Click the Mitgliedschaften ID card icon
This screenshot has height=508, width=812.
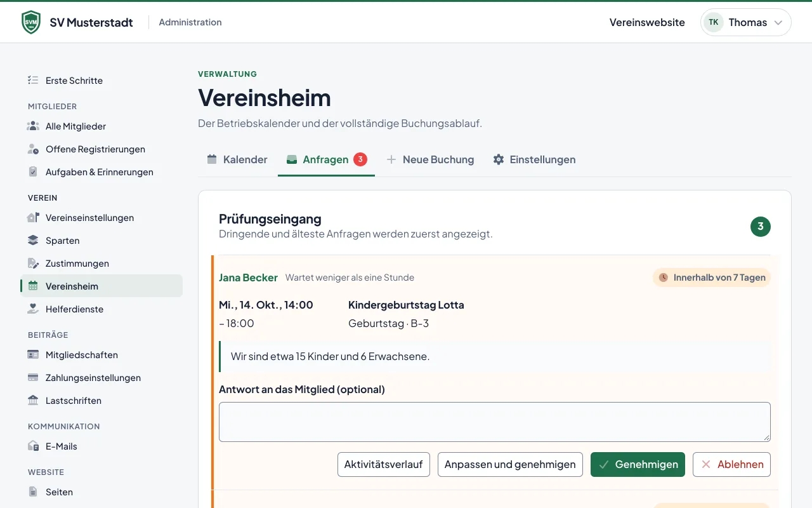pyautogui.click(x=33, y=355)
